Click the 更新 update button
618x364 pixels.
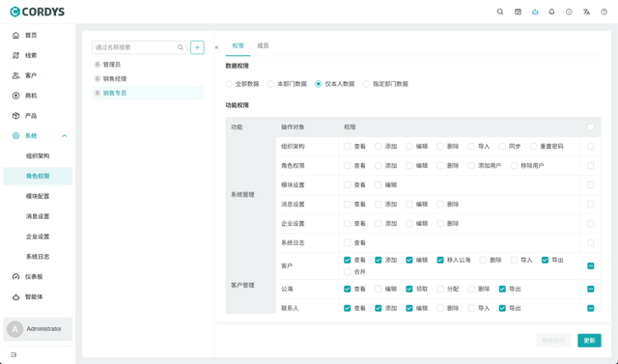point(589,341)
